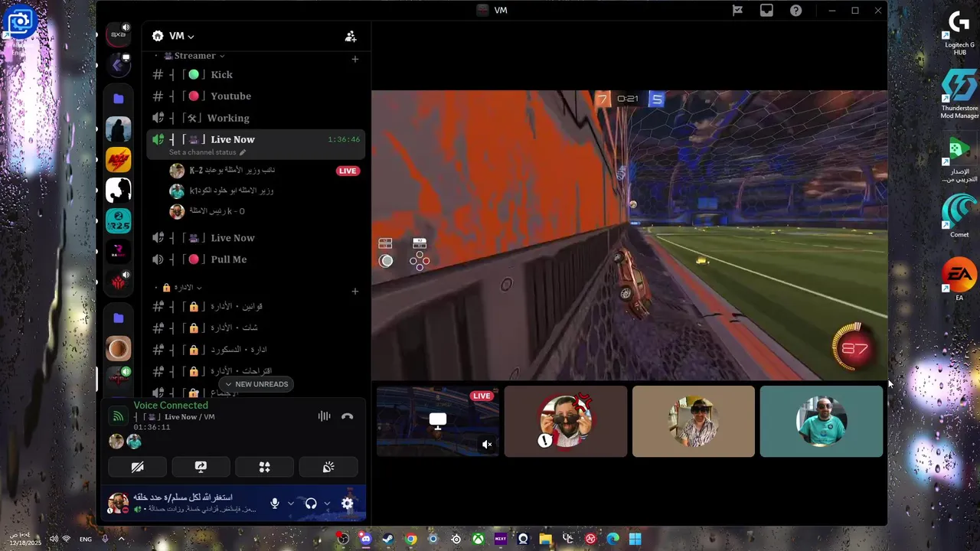The width and height of the screenshot is (980, 551).
Task: Select user k1 in voice channel
Action: (x=263, y=191)
